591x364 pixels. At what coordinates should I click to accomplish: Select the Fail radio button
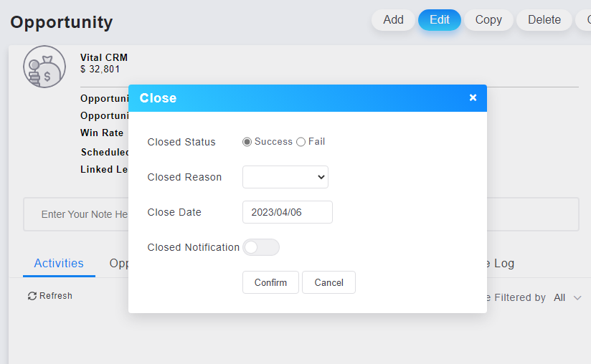pos(301,142)
